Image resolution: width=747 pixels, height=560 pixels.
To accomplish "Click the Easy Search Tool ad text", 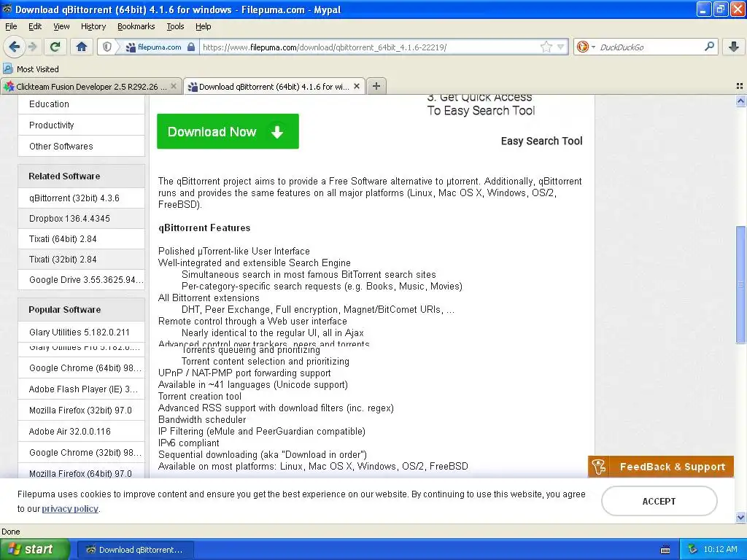I will [542, 141].
